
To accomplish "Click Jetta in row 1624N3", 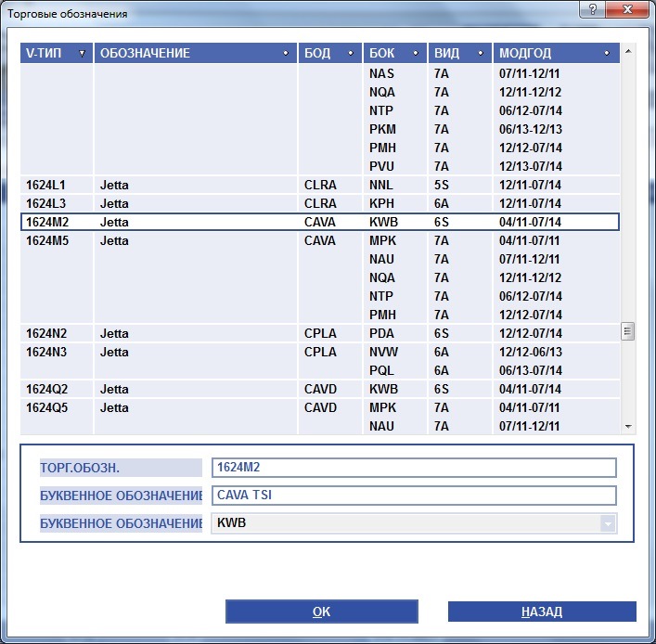I will coord(114,352).
